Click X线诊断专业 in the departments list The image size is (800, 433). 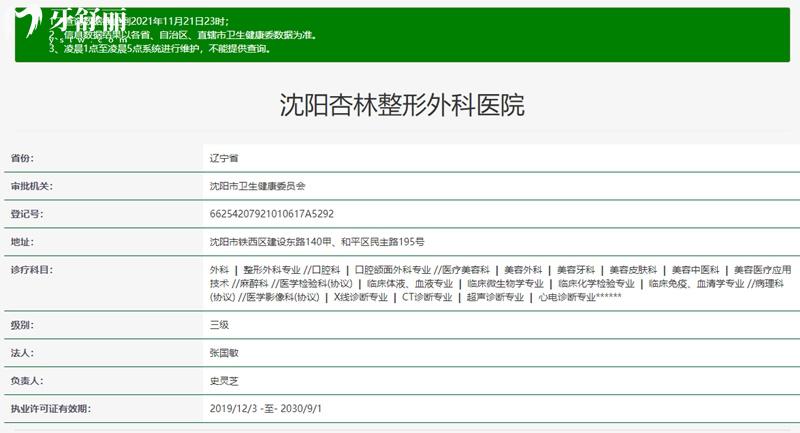click(x=361, y=297)
